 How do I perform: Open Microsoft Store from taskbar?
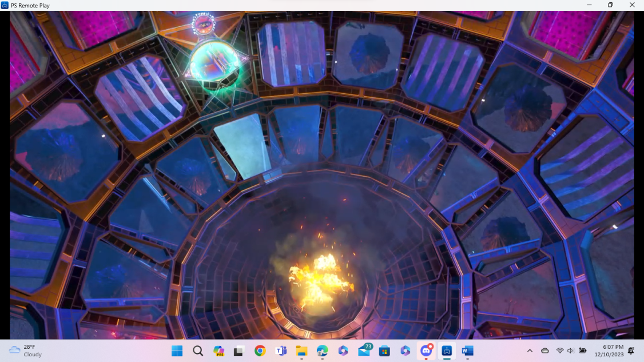tap(385, 351)
